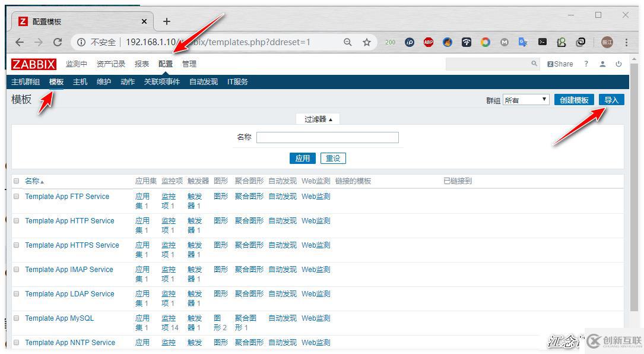644x354 pixels.
Task: Switch to 关联项事件 submenu
Action: coord(162,82)
